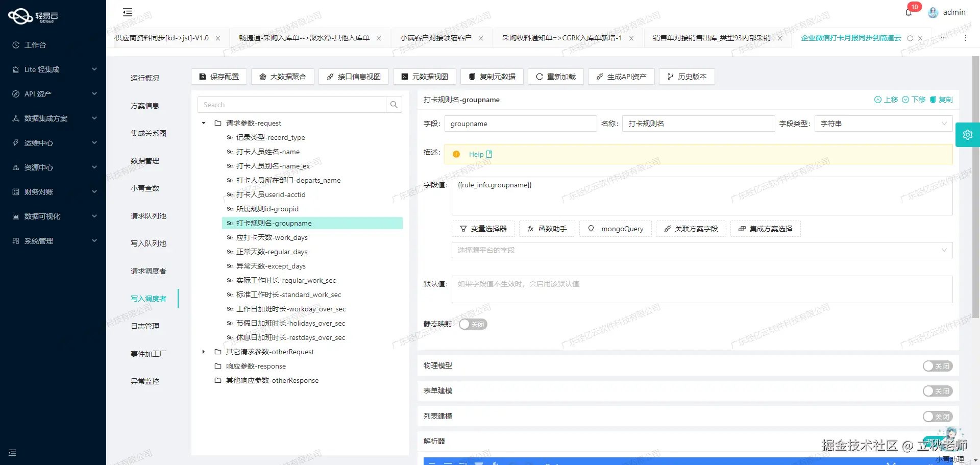Select the 打卡规则名-groupname tree item
Screen dimensions: 980x465
pyautogui.click(x=274, y=223)
